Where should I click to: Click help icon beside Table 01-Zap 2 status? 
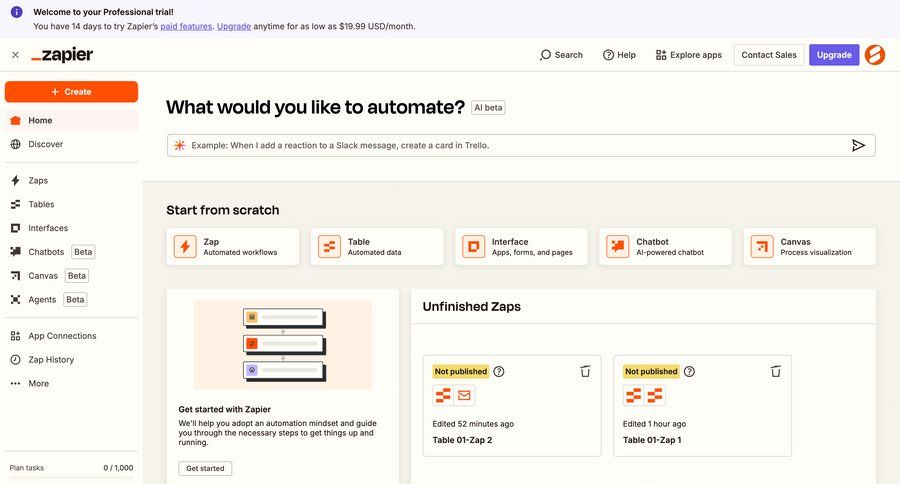point(499,371)
